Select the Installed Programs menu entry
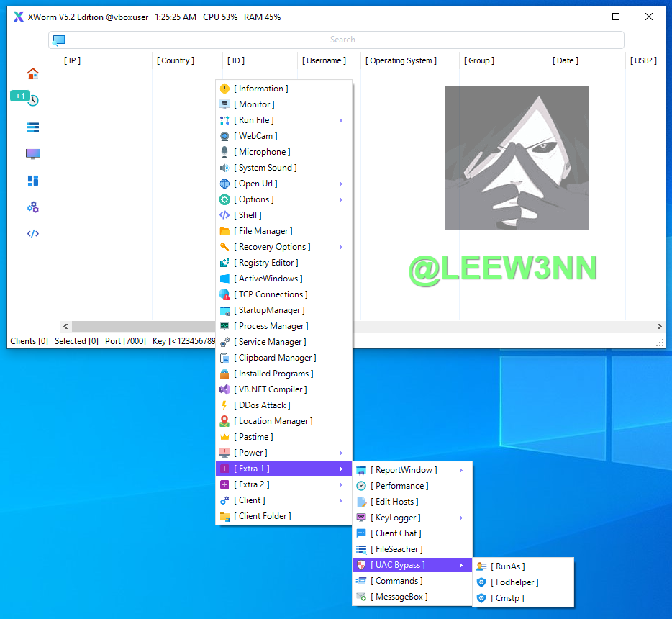The image size is (672, 619). (273, 374)
